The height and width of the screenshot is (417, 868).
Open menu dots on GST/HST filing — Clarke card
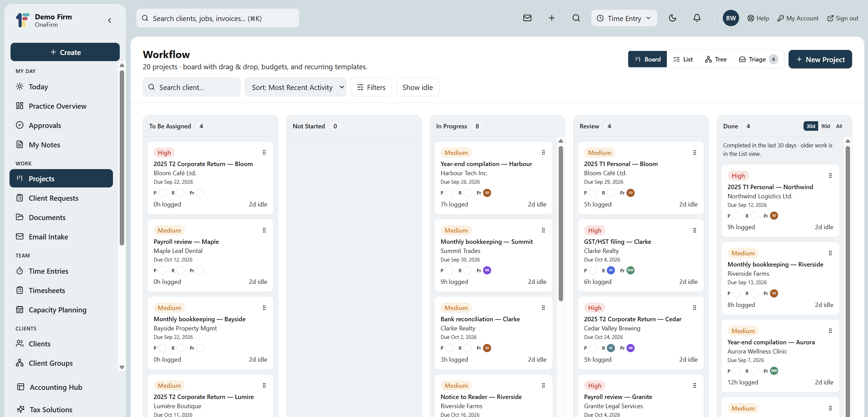pyautogui.click(x=695, y=231)
